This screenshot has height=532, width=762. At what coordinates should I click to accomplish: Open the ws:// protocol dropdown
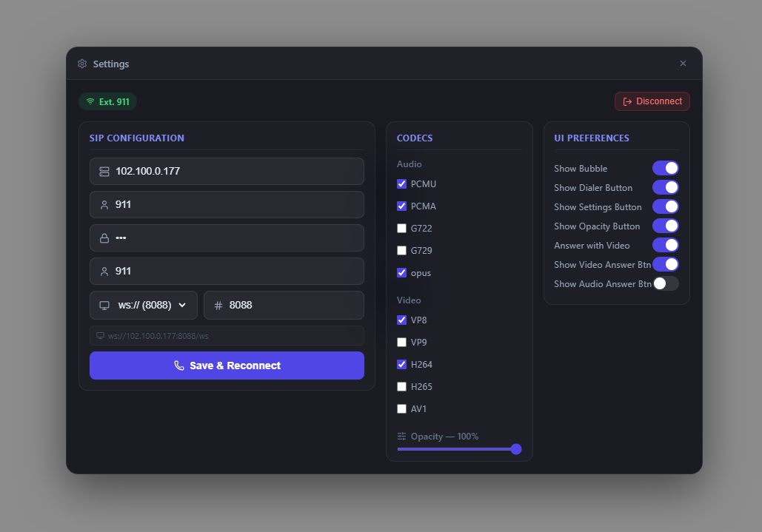[x=144, y=305]
